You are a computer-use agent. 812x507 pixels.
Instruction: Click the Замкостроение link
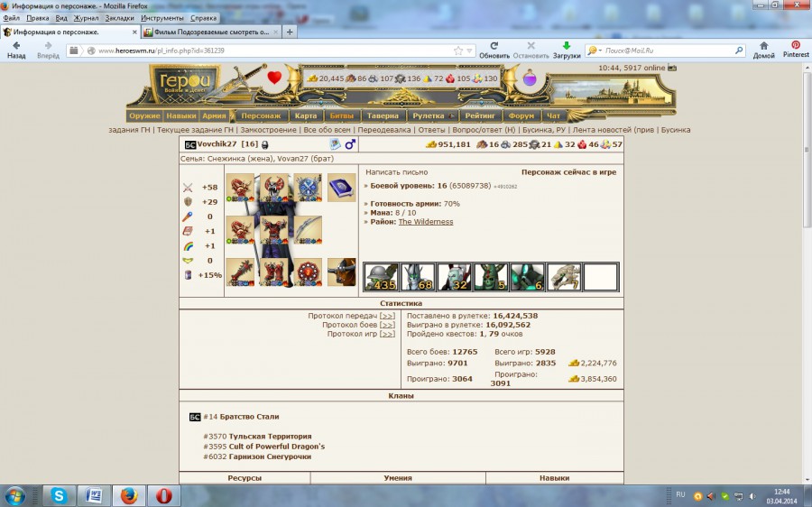[268, 130]
